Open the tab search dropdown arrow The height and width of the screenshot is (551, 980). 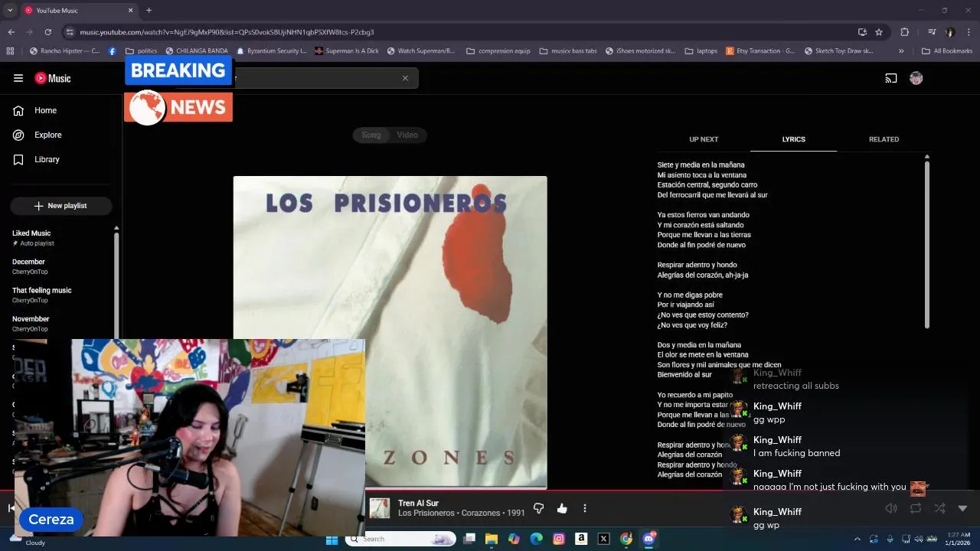coord(10,10)
